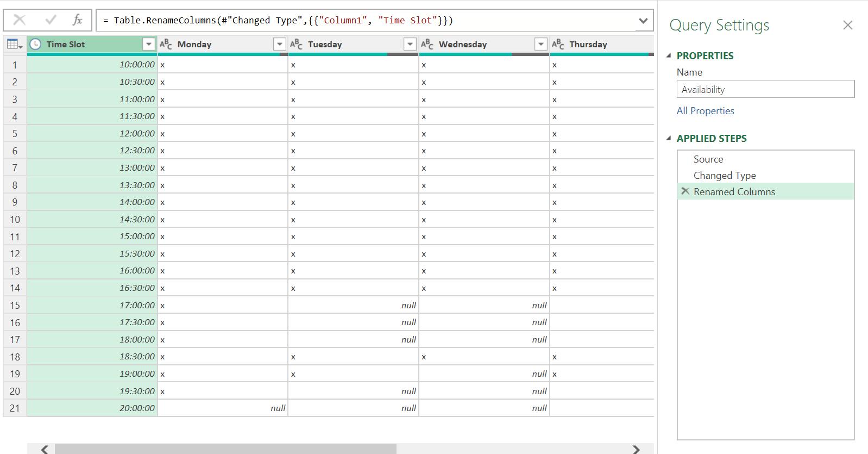Image resolution: width=868 pixels, height=454 pixels.
Task: Click the 10:00:00 time slot cell
Action: click(92, 65)
